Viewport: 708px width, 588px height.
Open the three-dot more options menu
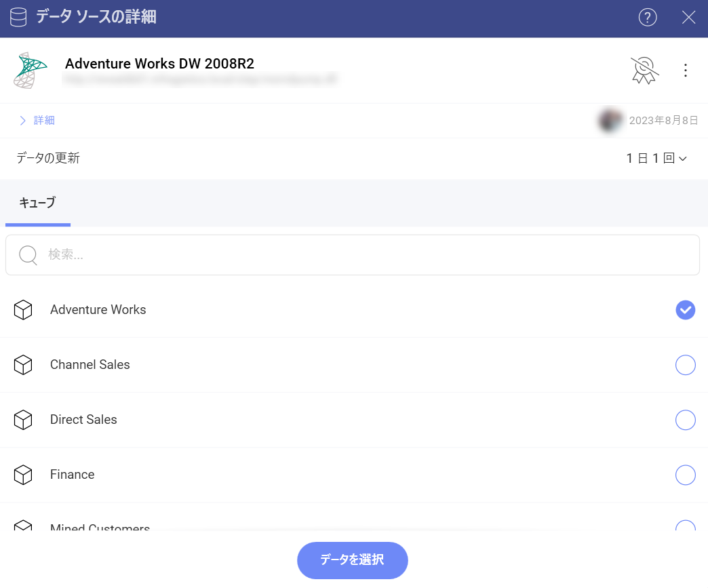(685, 70)
